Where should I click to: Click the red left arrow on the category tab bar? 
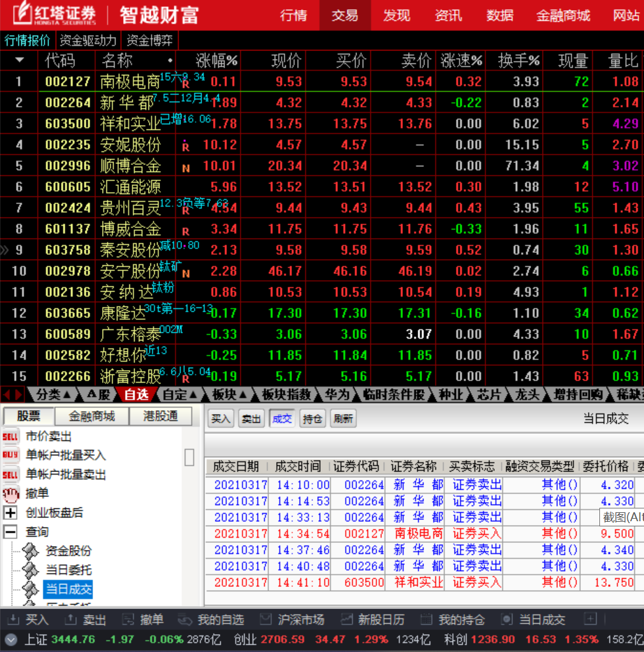[x=6, y=394]
